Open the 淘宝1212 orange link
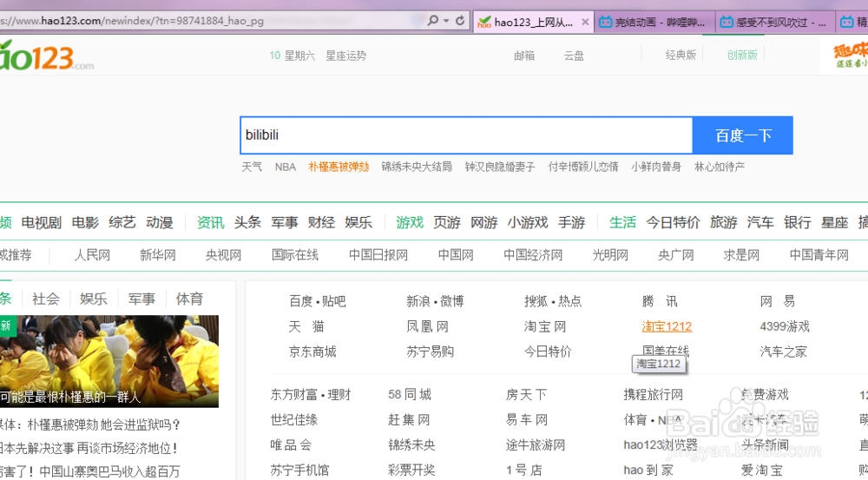This screenshot has width=868, height=480. tap(667, 326)
